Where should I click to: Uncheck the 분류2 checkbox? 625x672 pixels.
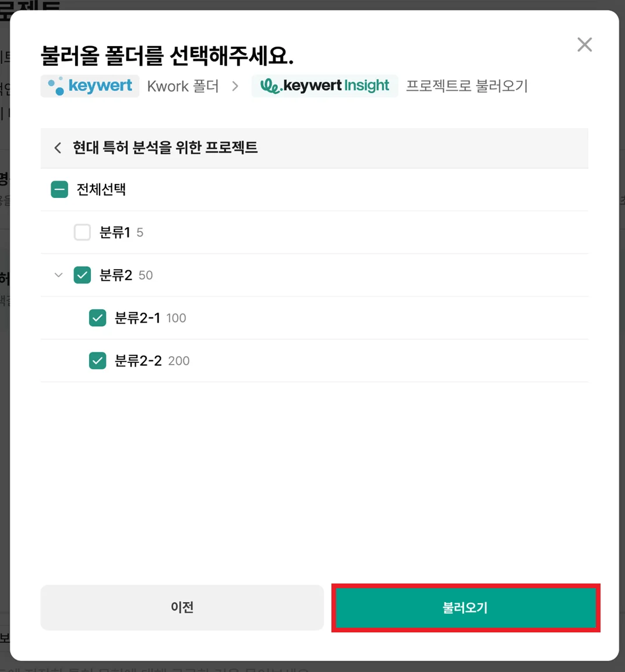point(82,275)
